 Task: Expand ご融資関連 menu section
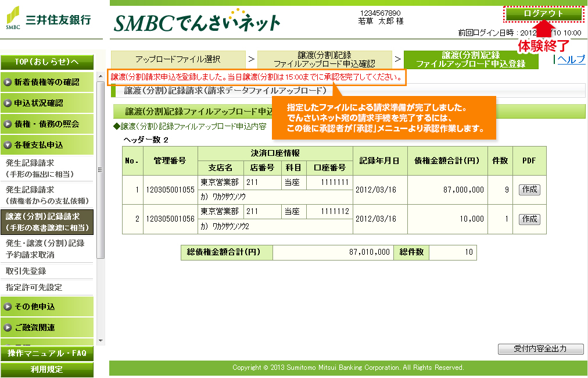click(47, 327)
